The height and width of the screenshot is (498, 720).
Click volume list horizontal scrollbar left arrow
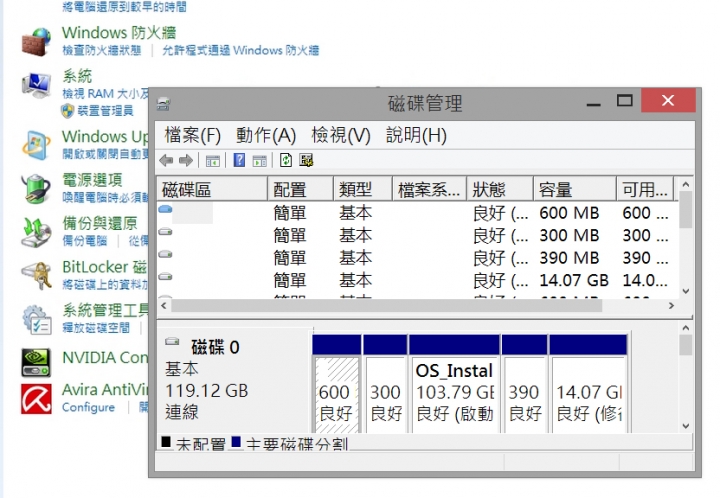click(164, 305)
